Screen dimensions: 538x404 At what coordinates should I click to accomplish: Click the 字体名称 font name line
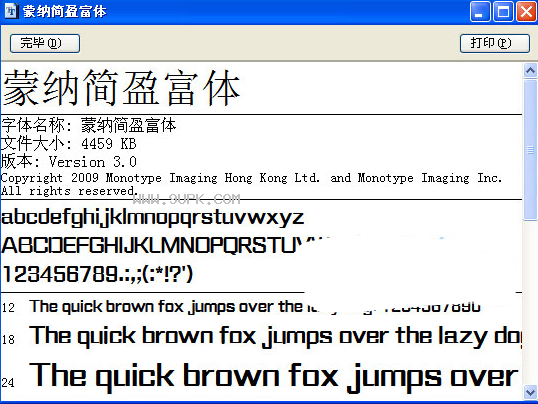pyautogui.click(x=89, y=125)
